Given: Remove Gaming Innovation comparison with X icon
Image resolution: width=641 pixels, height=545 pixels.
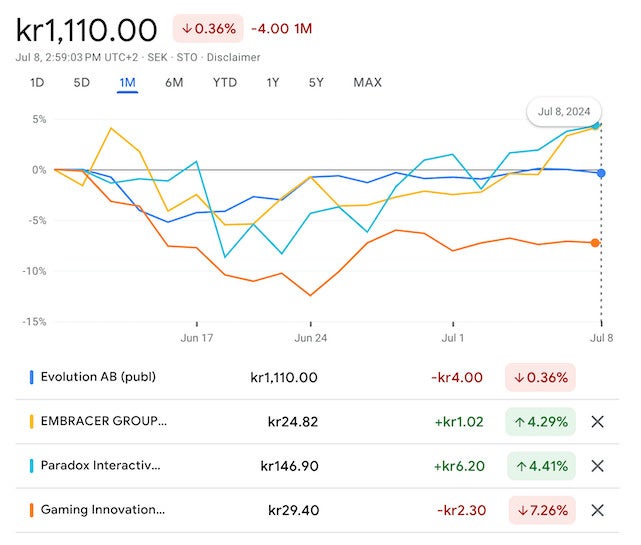Looking at the screenshot, I should point(598,510).
